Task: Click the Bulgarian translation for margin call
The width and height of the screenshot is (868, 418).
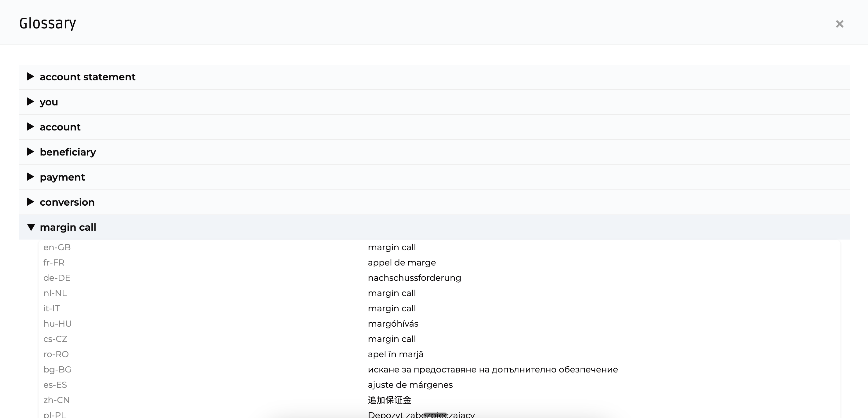Action: (x=493, y=369)
